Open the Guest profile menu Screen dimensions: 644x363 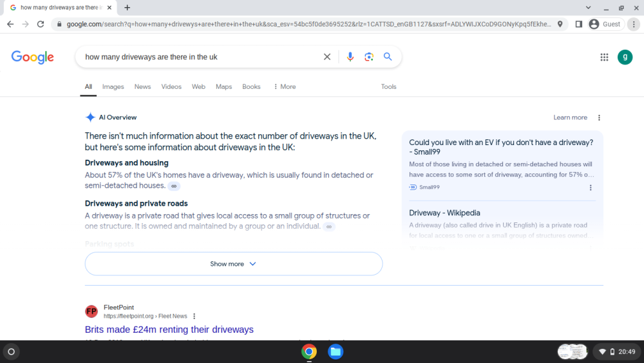pyautogui.click(x=606, y=25)
